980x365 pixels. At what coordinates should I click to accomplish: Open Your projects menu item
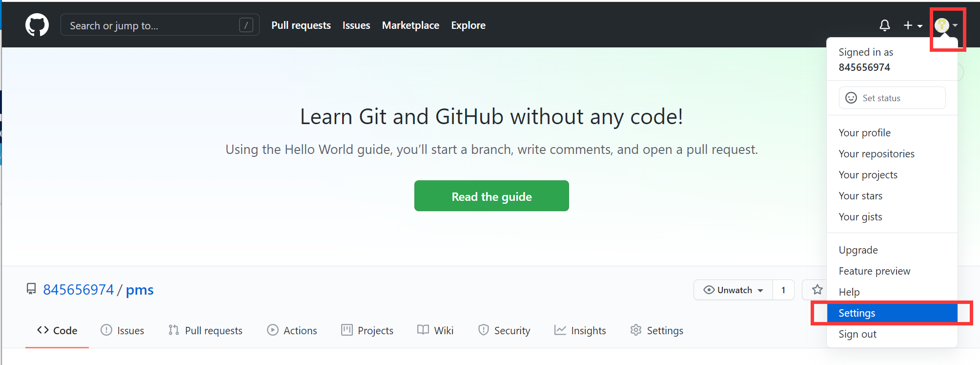pos(892,174)
